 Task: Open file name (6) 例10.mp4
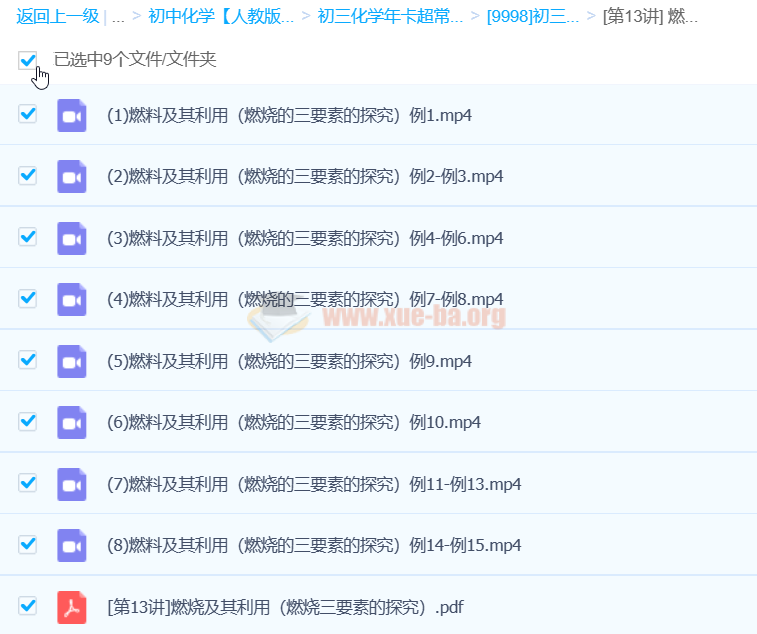click(294, 422)
